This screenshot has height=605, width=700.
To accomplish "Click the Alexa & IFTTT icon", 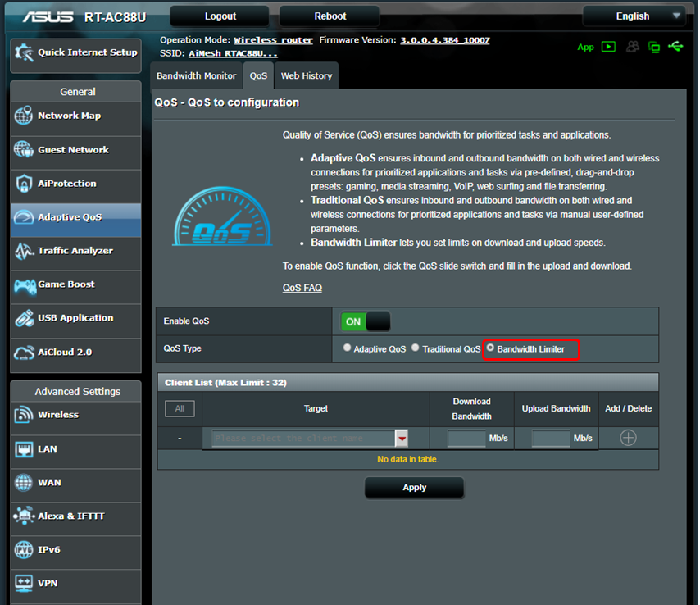I will pos(24,516).
